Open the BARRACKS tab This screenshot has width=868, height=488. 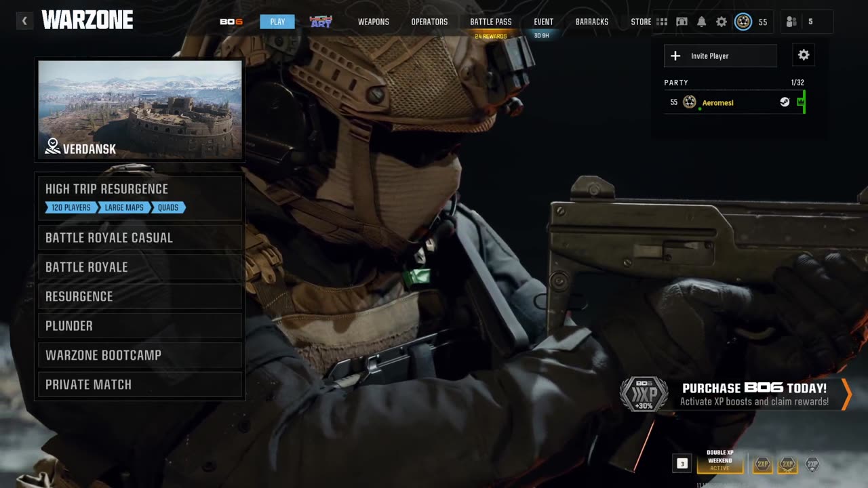592,22
